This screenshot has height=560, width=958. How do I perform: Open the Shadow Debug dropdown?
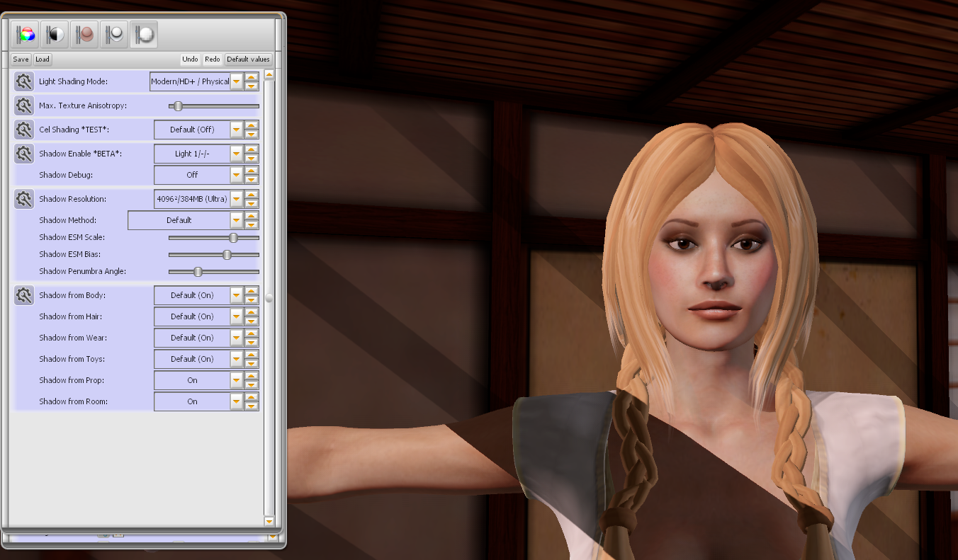click(237, 175)
